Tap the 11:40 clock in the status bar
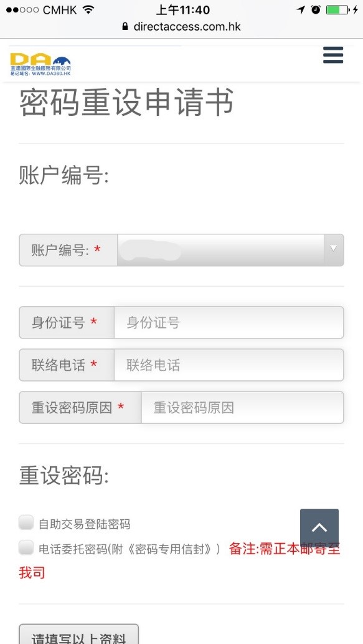The height and width of the screenshot is (644, 363). coord(183,9)
